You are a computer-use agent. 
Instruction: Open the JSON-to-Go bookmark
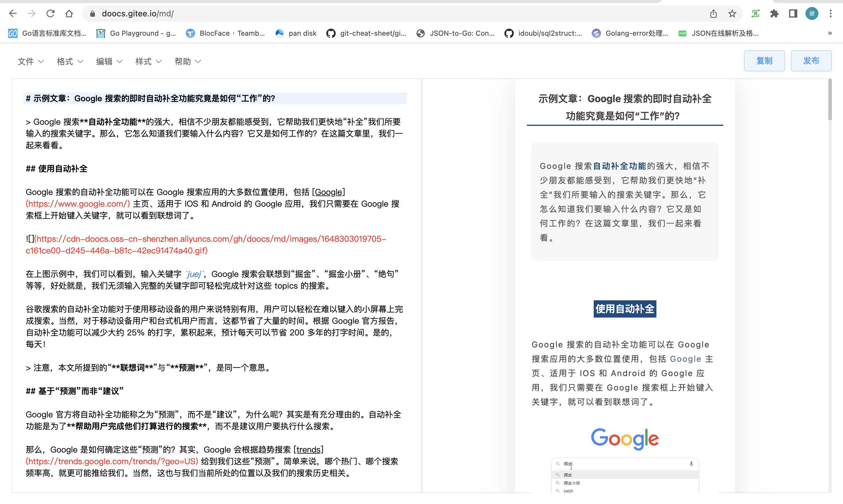click(455, 33)
